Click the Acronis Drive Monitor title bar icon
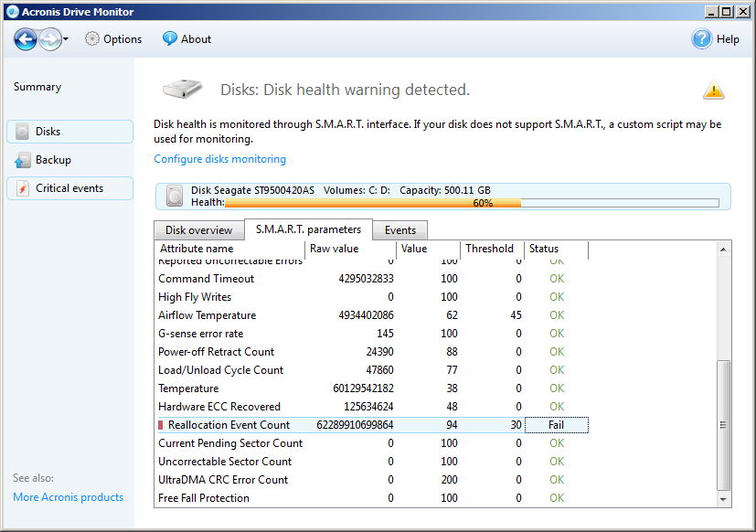This screenshot has height=532, width=756. coord(13,12)
